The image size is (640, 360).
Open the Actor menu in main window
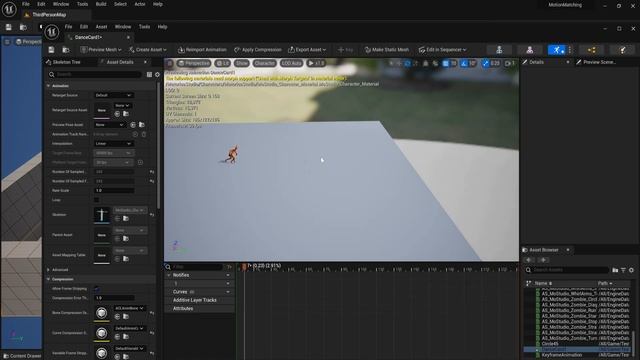tap(140, 4)
